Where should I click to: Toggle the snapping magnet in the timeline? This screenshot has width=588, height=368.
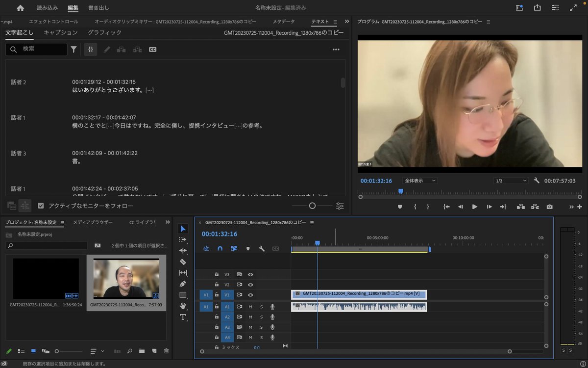tap(220, 249)
